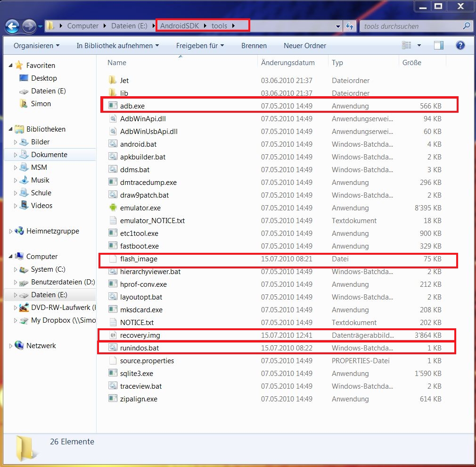Image resolution: width=476 pixels, height=467 pixels.
Task: Click the Brennen toolbar button
Action: tap(254, 46)
